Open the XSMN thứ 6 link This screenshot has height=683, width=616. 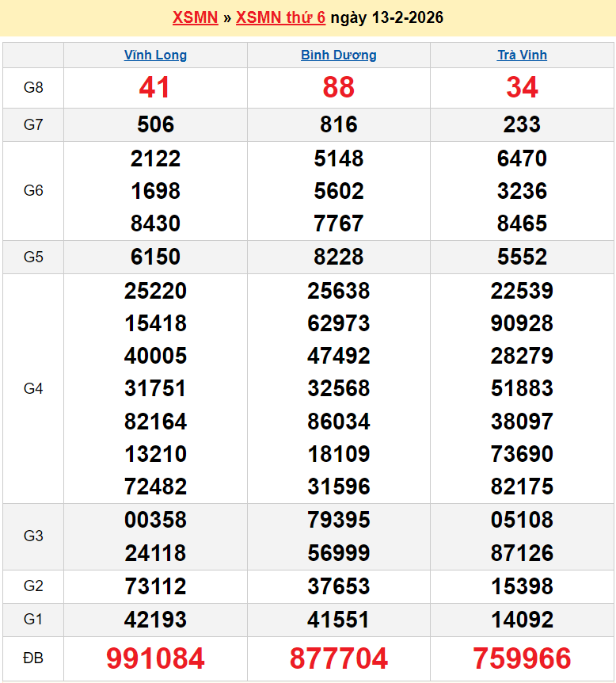pyautogui.click(x=280, y=17)
